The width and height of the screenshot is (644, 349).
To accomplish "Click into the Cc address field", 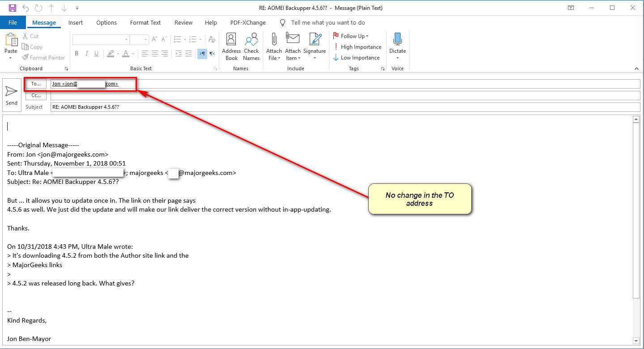I will [345, 95].
